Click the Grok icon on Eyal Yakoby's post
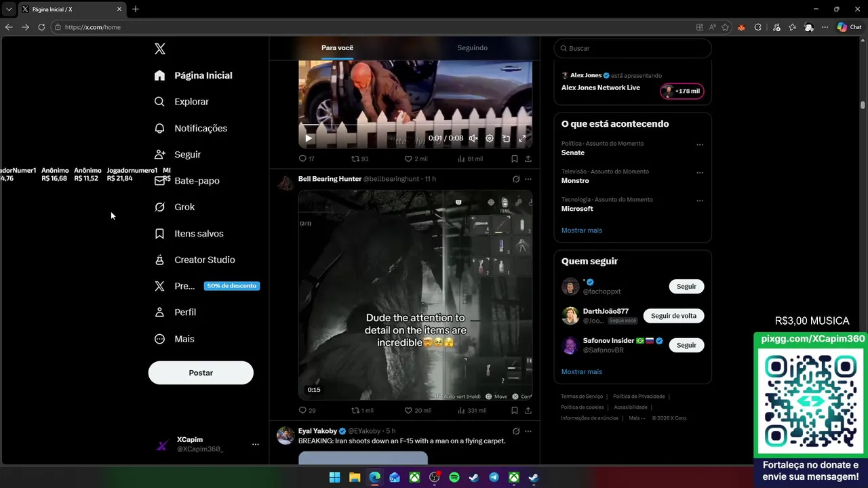The width and height of the screenshot is (868, 488). (x=516, y=431)
